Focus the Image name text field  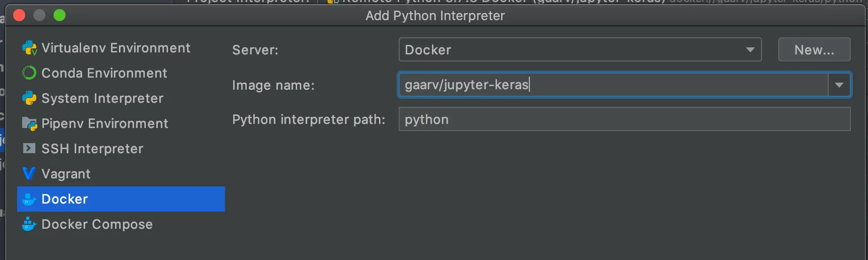[613, 85]
